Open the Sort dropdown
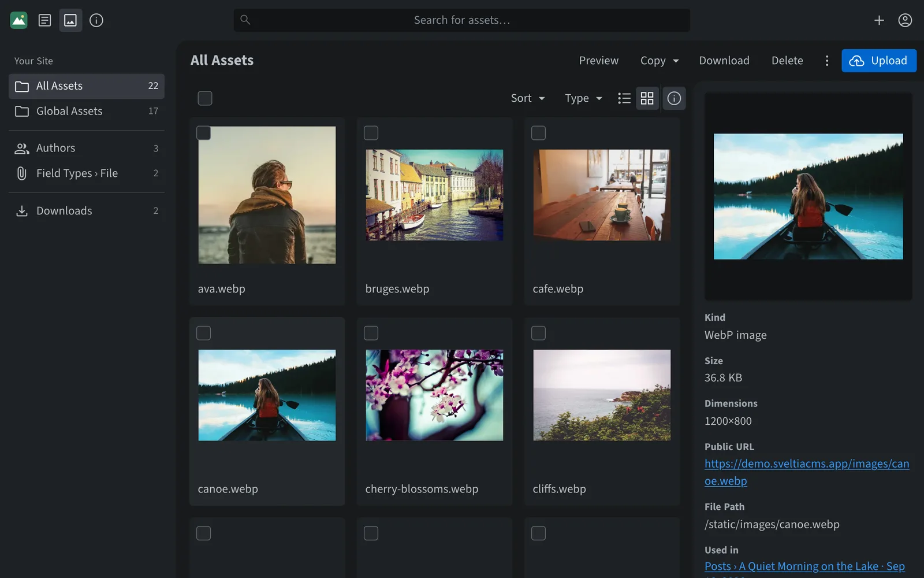This screenshot has width=924, height=578. (528, 98)
